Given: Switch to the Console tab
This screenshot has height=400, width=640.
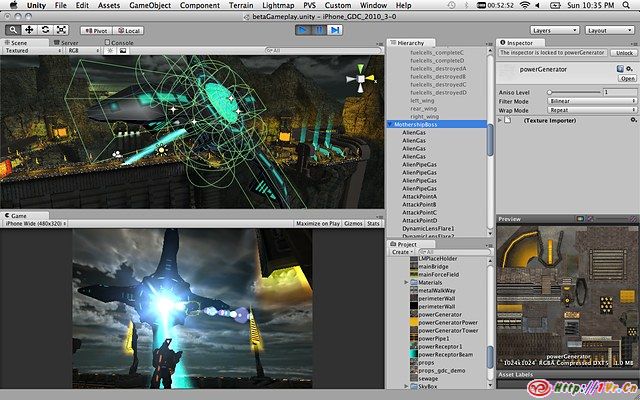Looking at the screenshot, I should pyautogui.click(x=120, y=43).
